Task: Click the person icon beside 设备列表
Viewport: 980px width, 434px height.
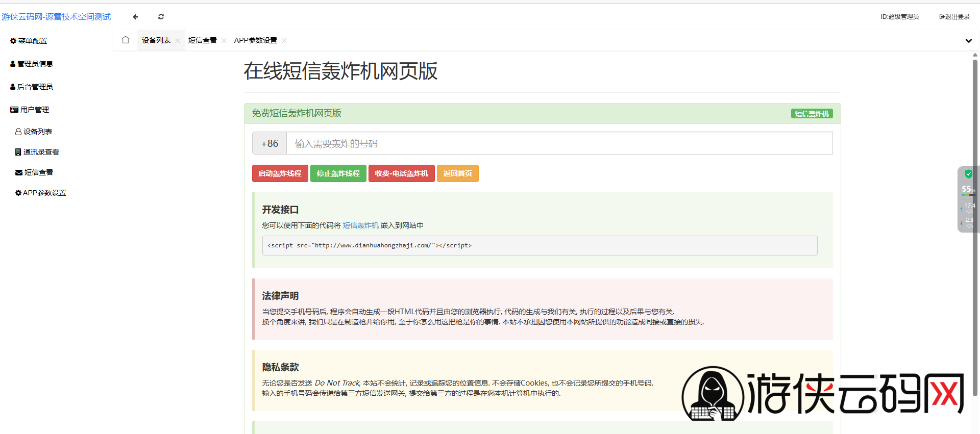Action: [x=18, y=132]
